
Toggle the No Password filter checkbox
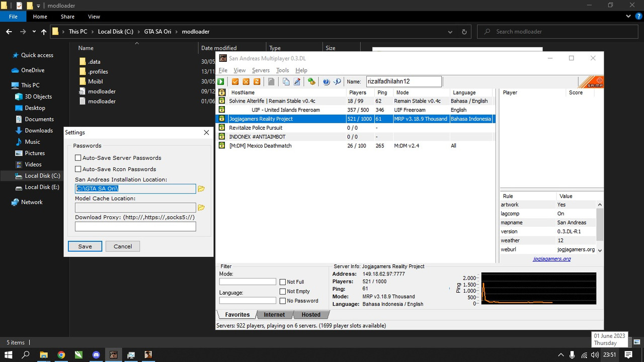point(283,301)
